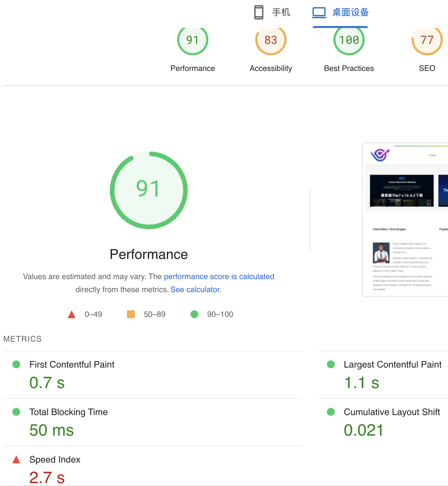This screenshot has height=486, width=448.
Task: Open 'performance score is calculated' link
Action: point(219,277)
